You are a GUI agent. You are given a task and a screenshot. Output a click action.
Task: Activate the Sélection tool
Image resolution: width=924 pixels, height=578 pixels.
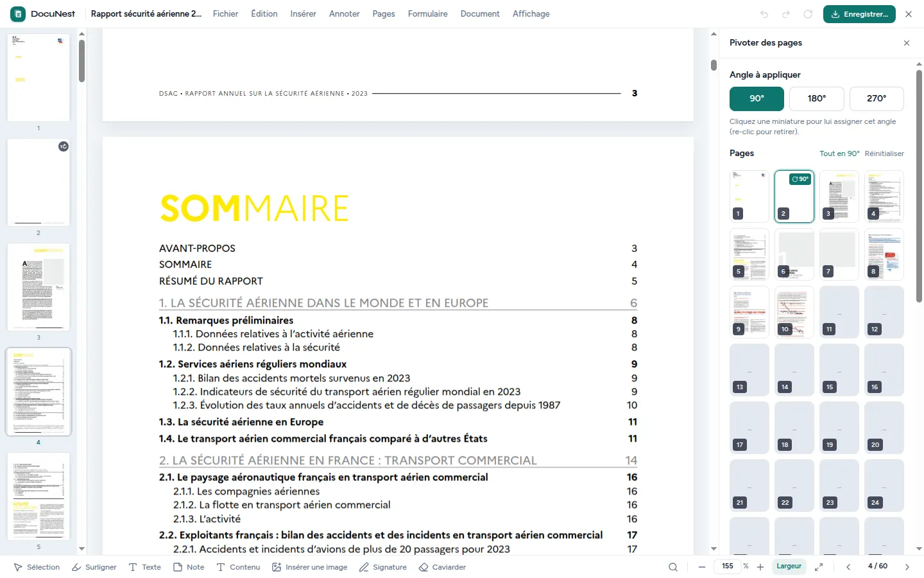(37, 567)
